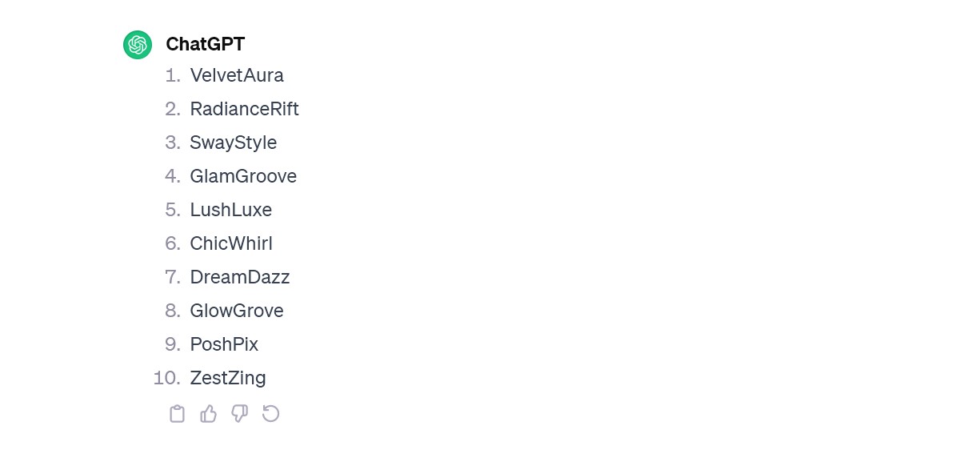Screen dimensions: 980x466
Task: Give the response a thumbs down
Action: (x=239, y=414)
